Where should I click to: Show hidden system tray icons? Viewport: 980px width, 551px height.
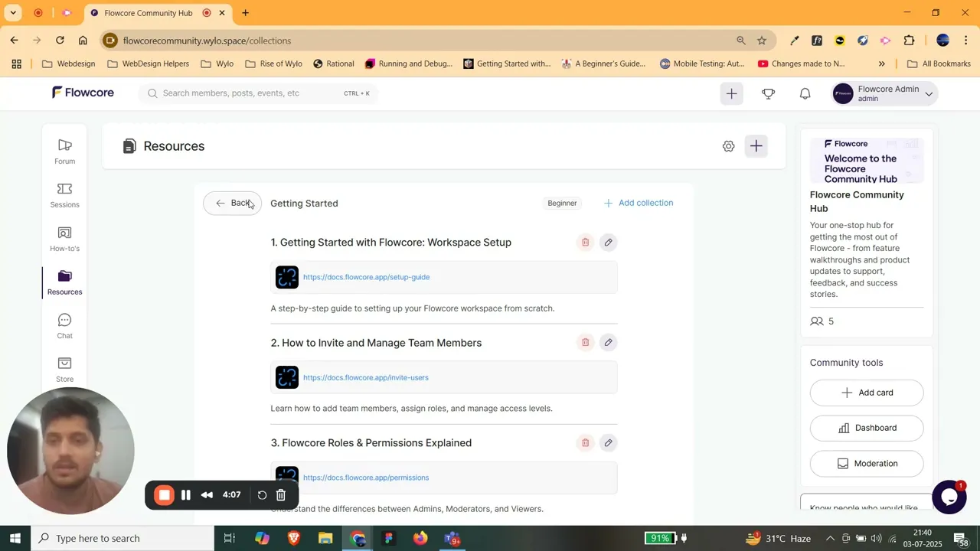830,539
